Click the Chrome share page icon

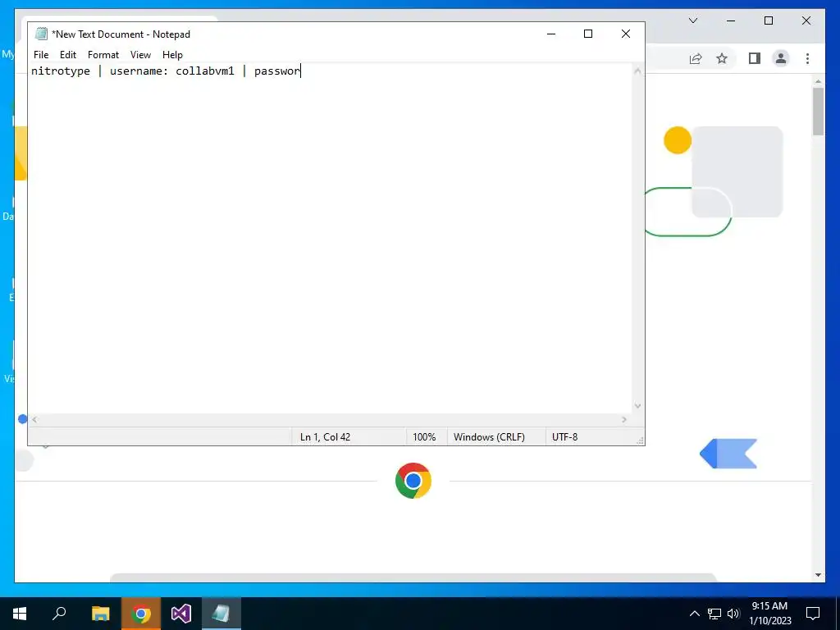(696, 58)
